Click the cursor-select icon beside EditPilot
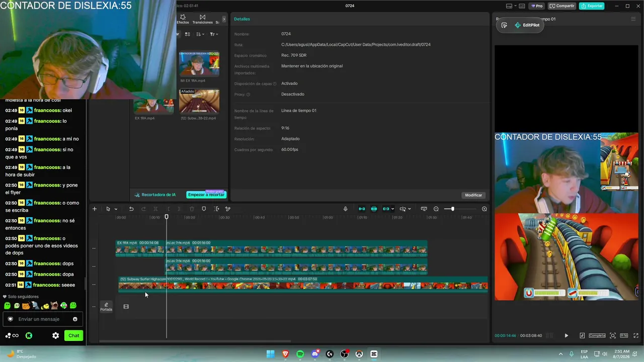Image resolution: width=644 pixels, height=362 pixels. (x=504, y=25)
